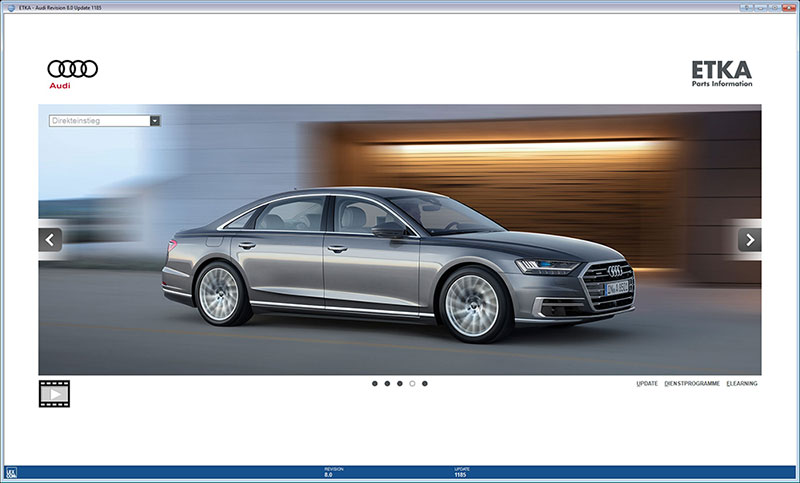Close the ETKA window

[789, 8]
